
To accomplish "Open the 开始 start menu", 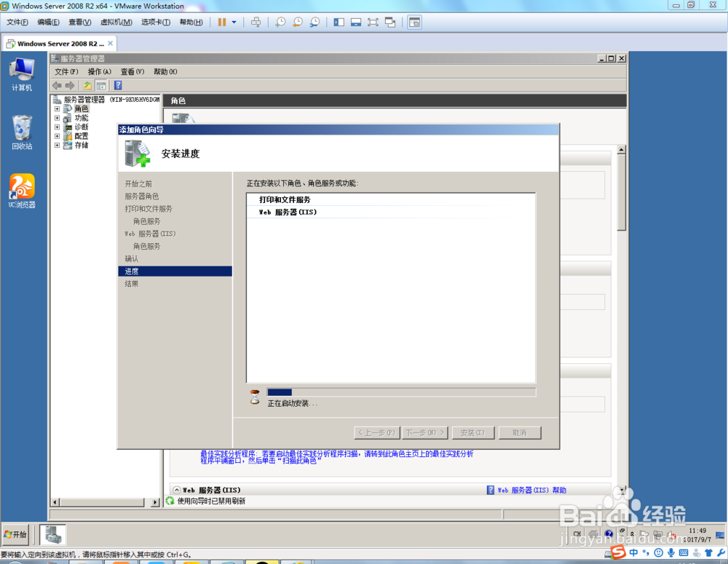I will coord(15,535).
